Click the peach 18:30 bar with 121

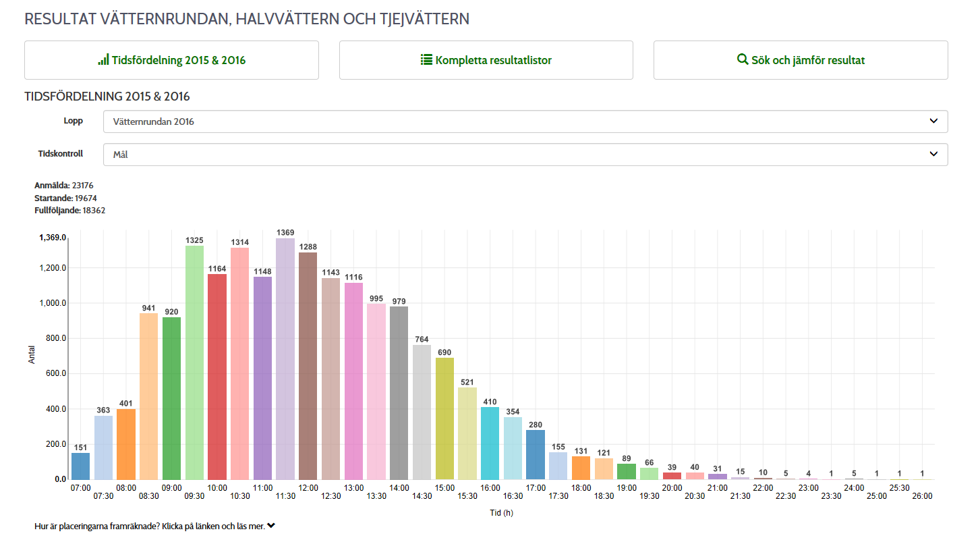[604, 469]
